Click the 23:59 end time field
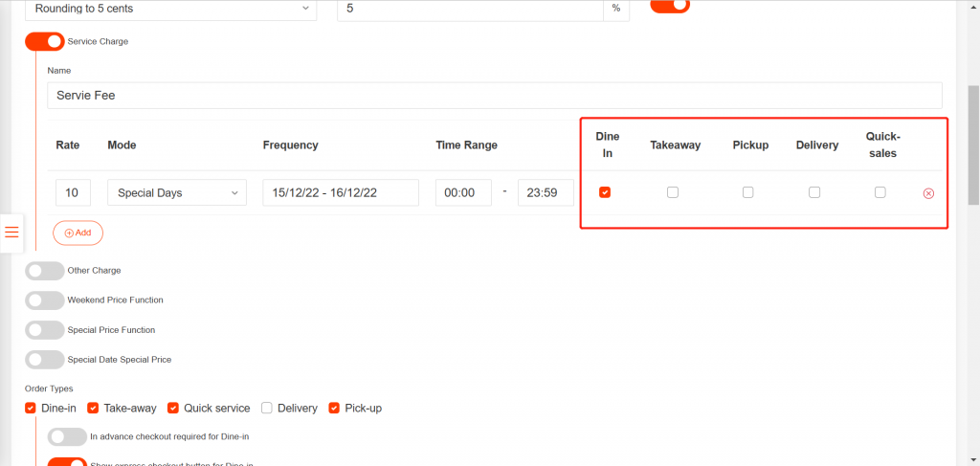This screenshot has width=980, height=466. (545, 193)
